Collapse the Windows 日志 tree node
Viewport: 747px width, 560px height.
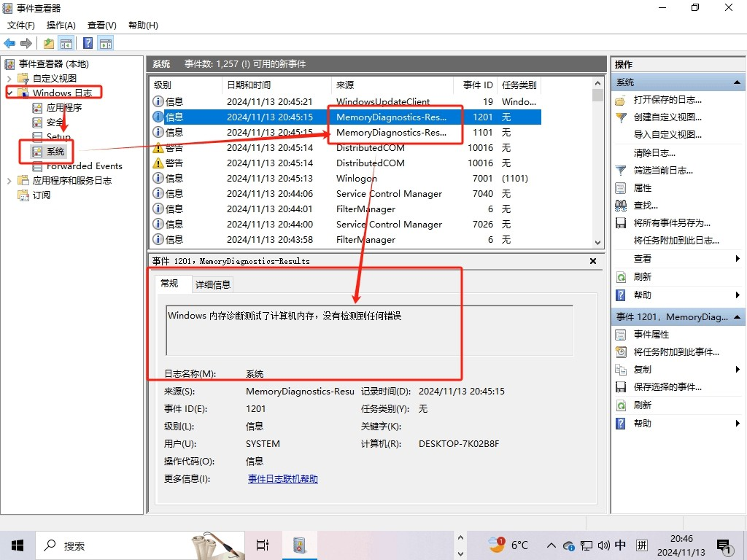(9, 92)
